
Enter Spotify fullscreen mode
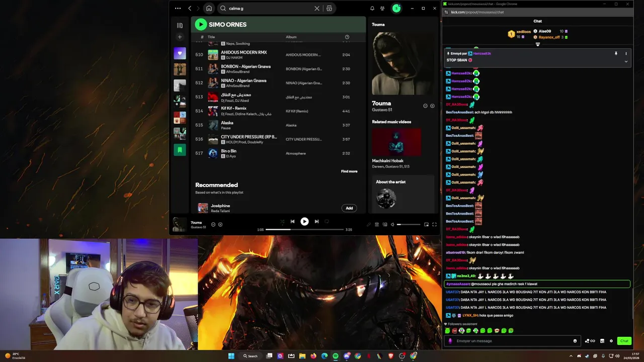coord(434,225)
